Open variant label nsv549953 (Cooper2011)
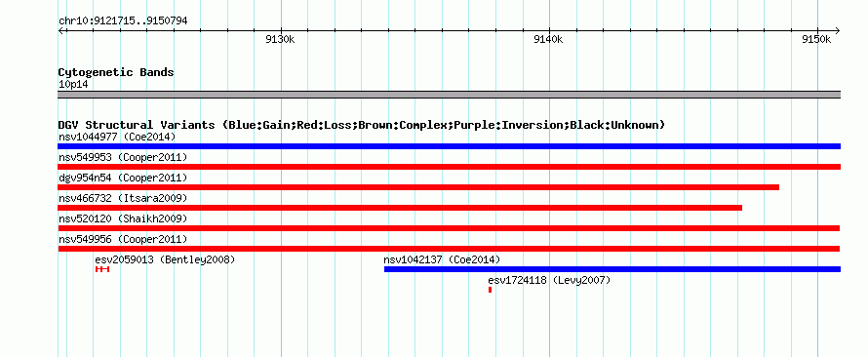The width and height of the screenshot is (868, 357). (x=123, y=157)
